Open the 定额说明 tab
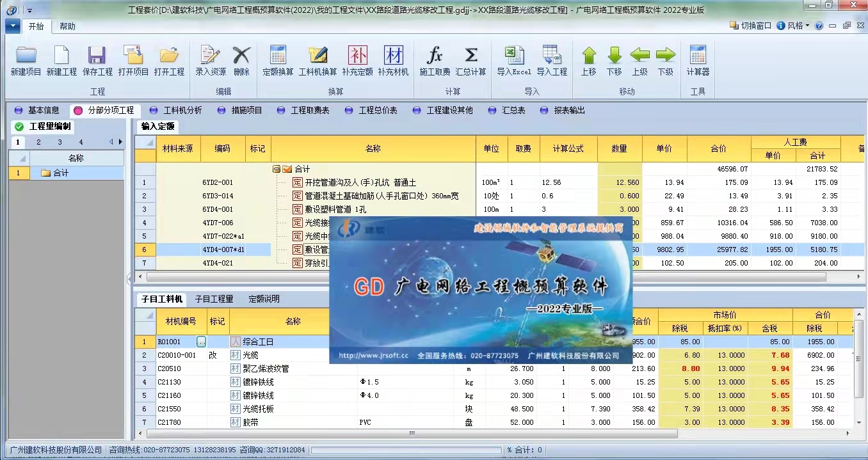 264,299
